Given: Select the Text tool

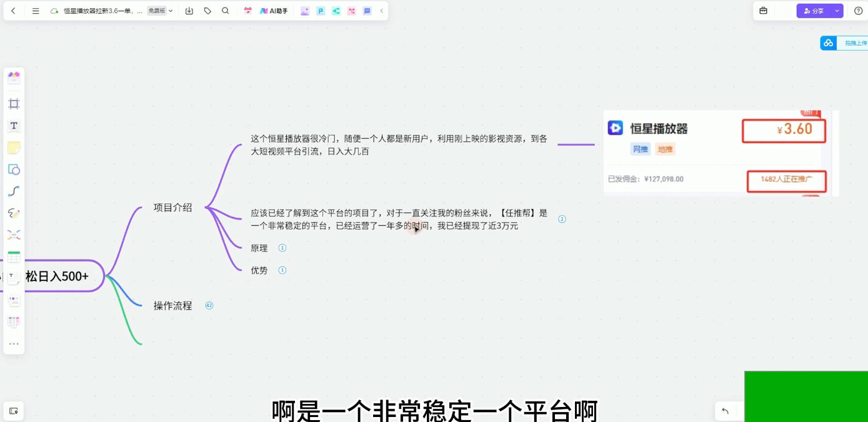Looking at the screenshot, I should 14,125.
